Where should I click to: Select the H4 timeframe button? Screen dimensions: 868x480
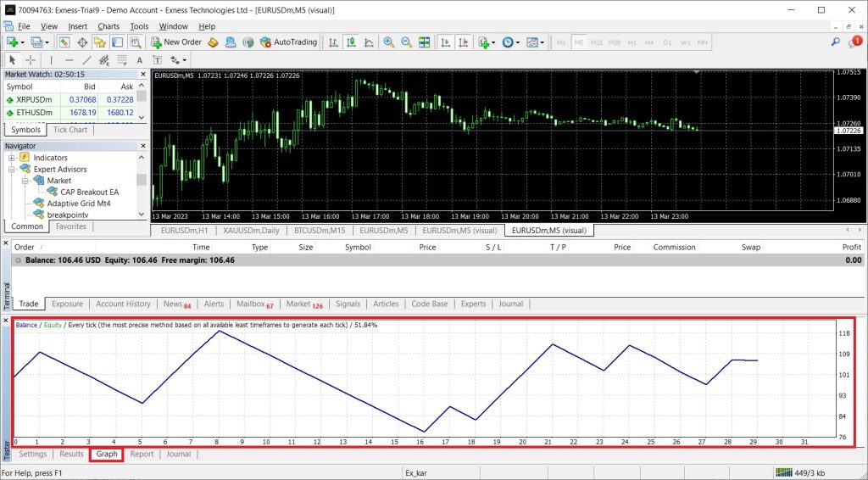[x=649, y=42]
